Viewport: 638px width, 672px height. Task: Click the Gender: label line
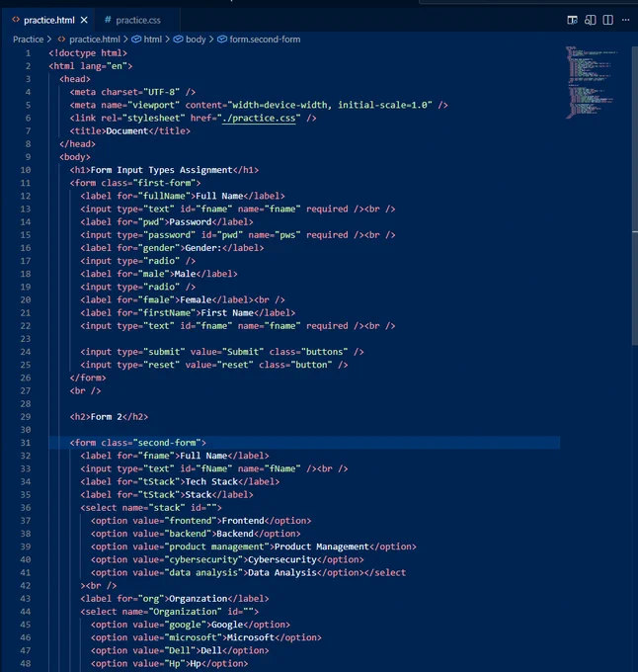pos(172,248)
